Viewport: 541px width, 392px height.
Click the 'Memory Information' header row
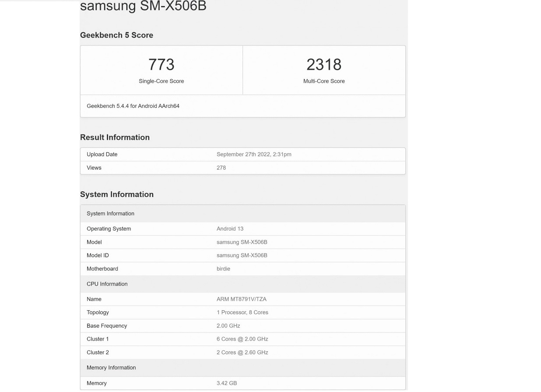pyautogui.click(x=243, y=367)
